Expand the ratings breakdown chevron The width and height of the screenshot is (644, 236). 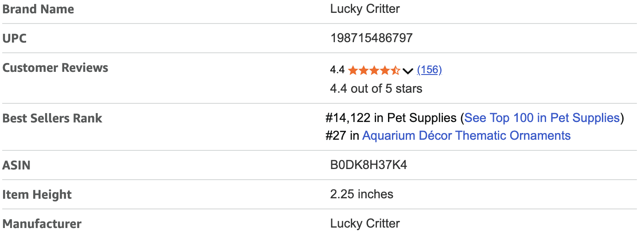point(408,71)
